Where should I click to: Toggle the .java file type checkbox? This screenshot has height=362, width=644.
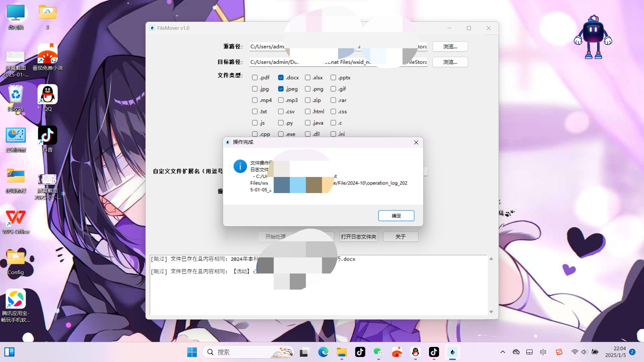click(308, 123)
